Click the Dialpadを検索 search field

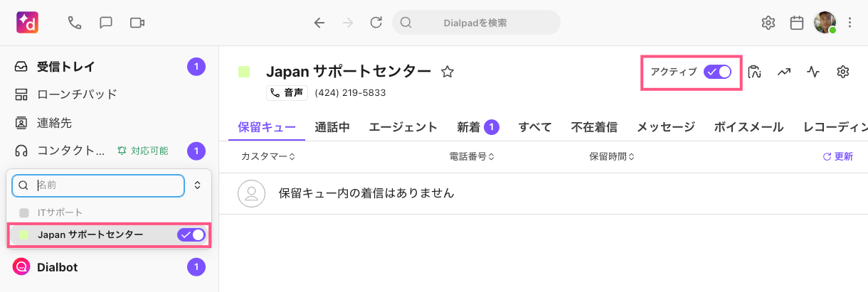click(476, 23)
